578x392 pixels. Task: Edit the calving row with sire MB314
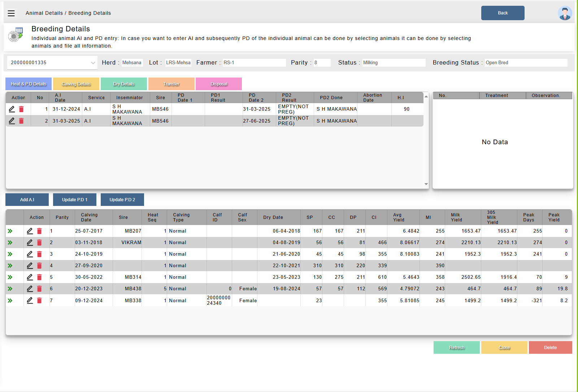(30, 277)
